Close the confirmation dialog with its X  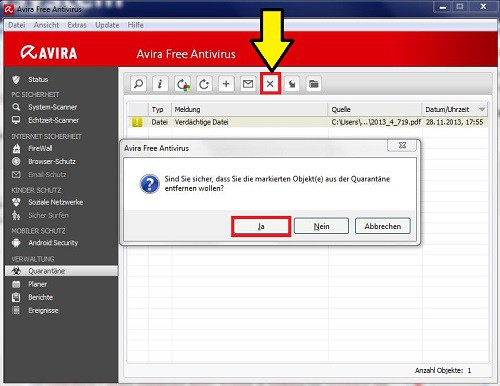pos(402,145)
